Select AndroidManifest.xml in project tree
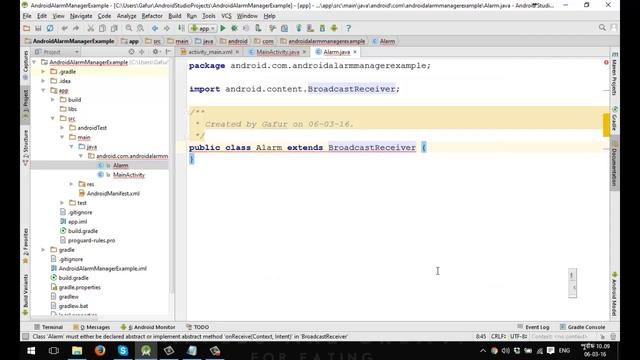640x360 pixels. [113, 193]
